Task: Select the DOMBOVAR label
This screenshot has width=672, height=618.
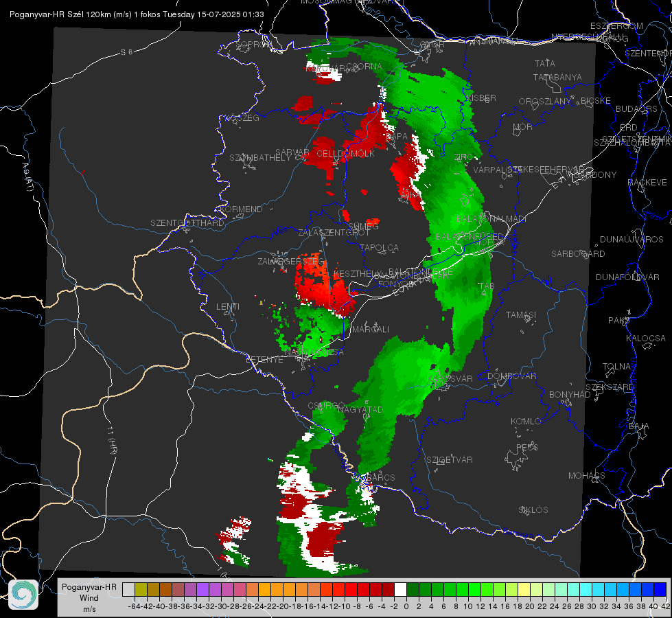Action: pyautogui.click(x=511, y=376)
